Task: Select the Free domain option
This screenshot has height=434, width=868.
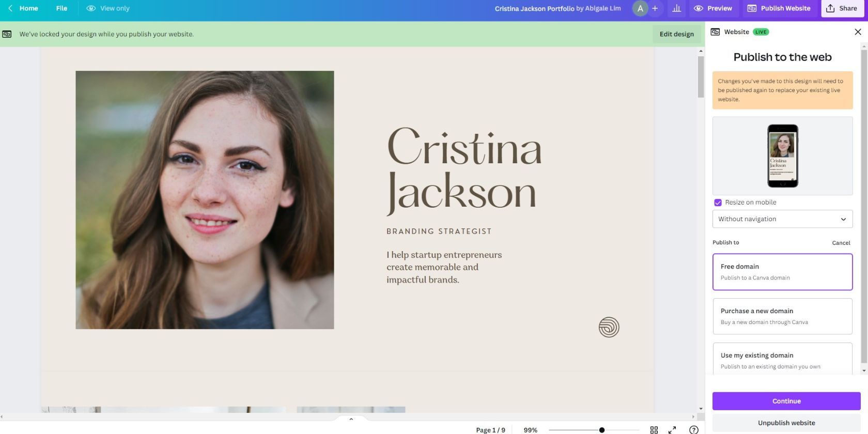Action: 782,272
